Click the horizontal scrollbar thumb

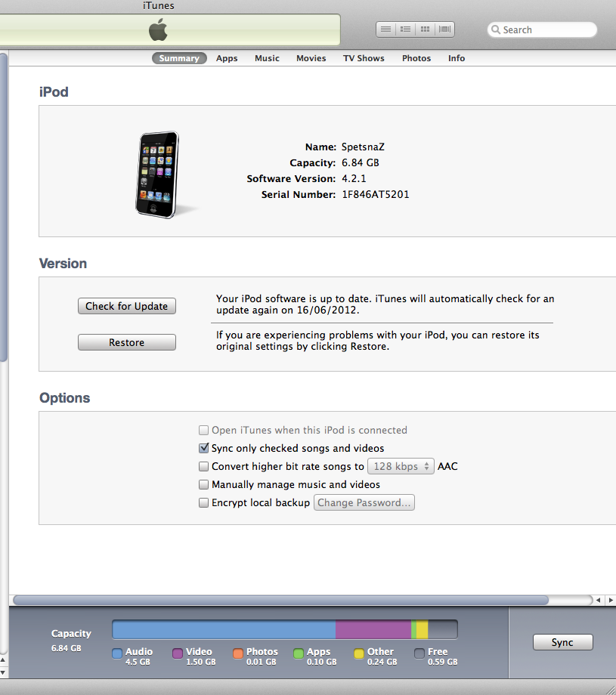pos(280,600)
